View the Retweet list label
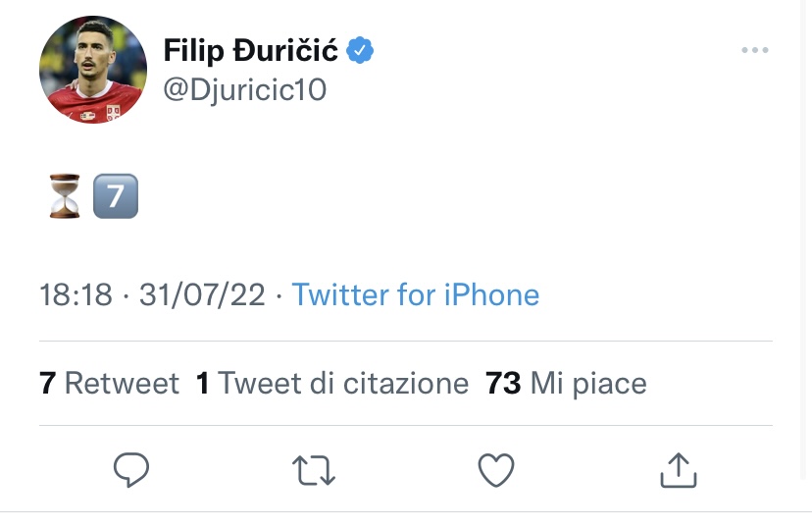812x529 pixels. click(x=122, y=383)
